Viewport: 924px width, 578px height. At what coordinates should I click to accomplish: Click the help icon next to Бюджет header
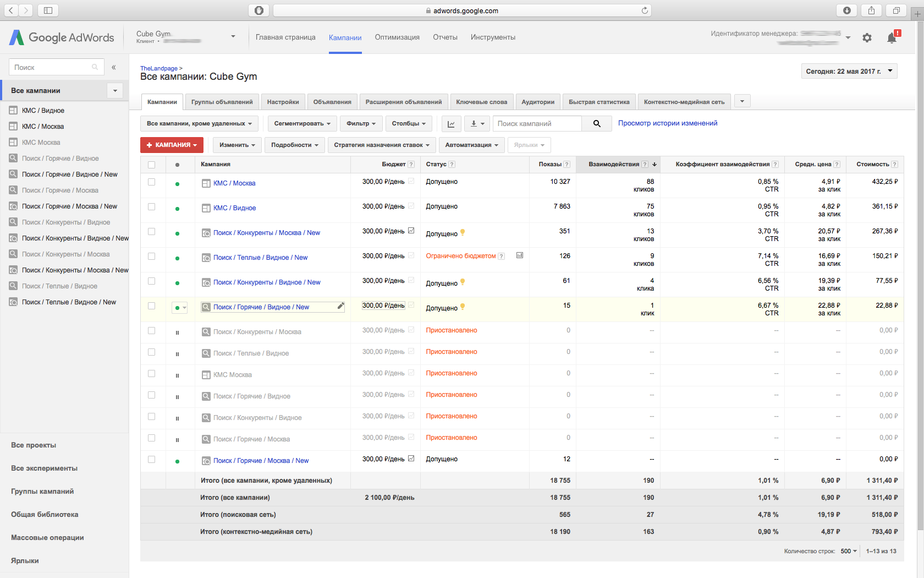pos(411,164)
